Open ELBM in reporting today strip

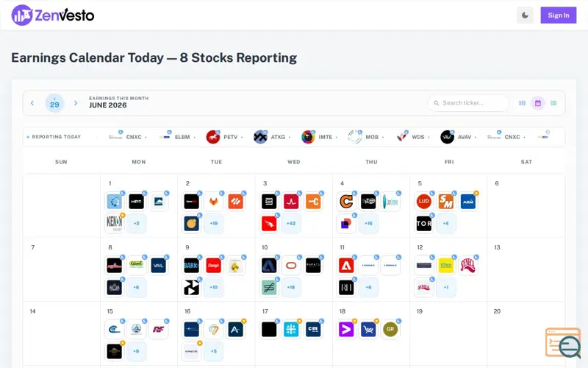177,137
